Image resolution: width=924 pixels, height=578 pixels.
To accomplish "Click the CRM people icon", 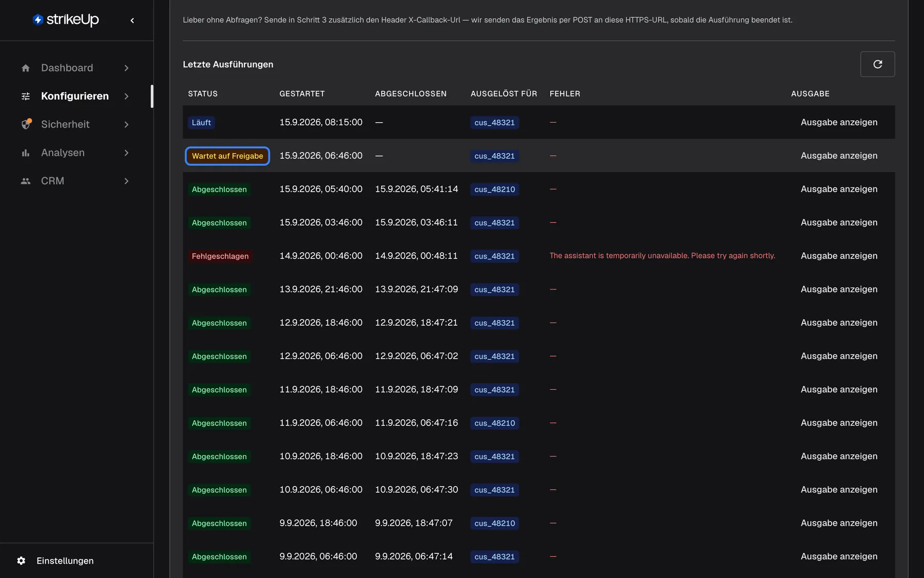I will tap(26, 181).
